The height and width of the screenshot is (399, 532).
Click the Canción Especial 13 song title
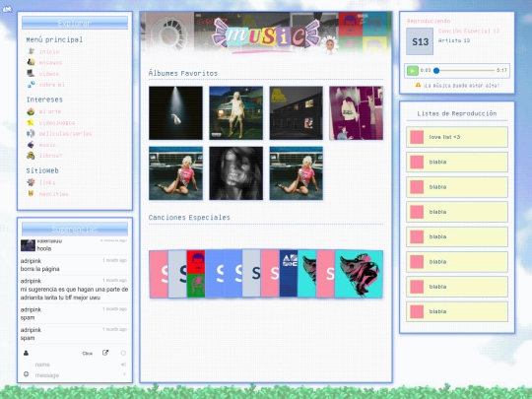click(469, 31)
